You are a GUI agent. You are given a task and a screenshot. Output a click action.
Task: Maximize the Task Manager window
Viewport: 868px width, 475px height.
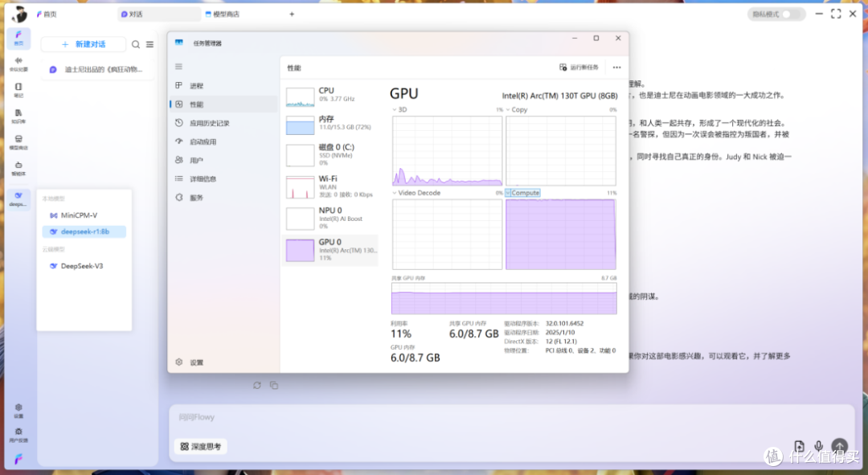click(596, 39)
